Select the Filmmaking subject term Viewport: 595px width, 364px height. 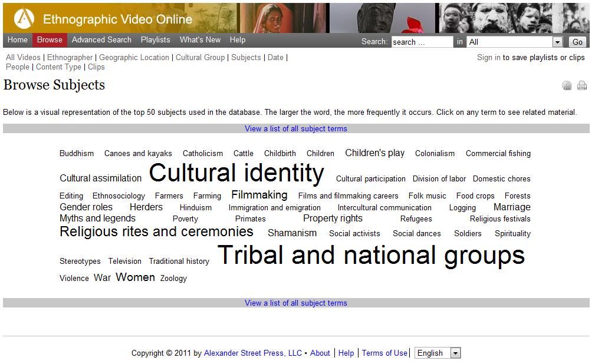259,195
